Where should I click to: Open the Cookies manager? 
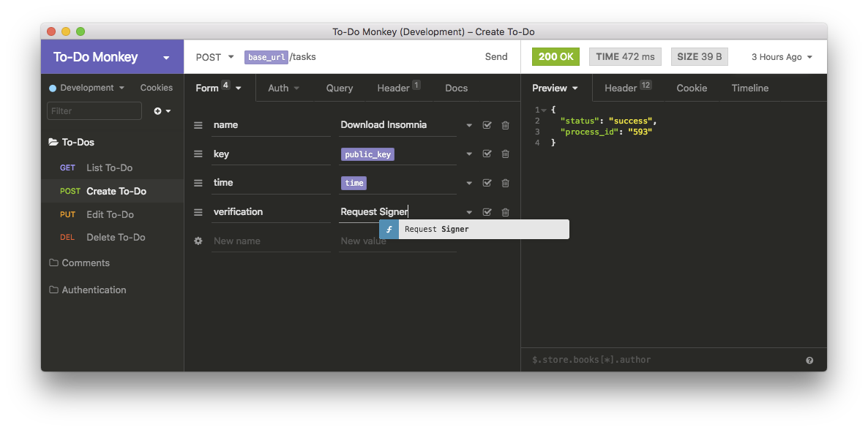pos(156,88)
